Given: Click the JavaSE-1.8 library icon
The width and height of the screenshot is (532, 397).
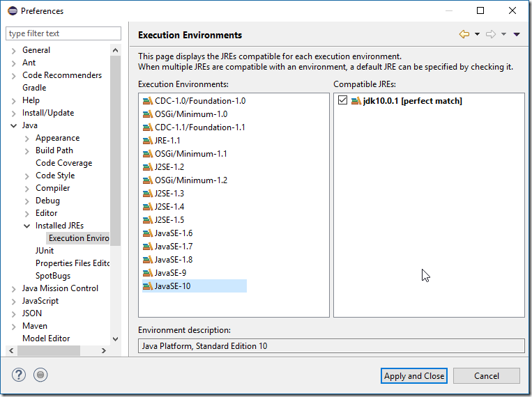Looking at the screenshot, I should click(148, 260).
